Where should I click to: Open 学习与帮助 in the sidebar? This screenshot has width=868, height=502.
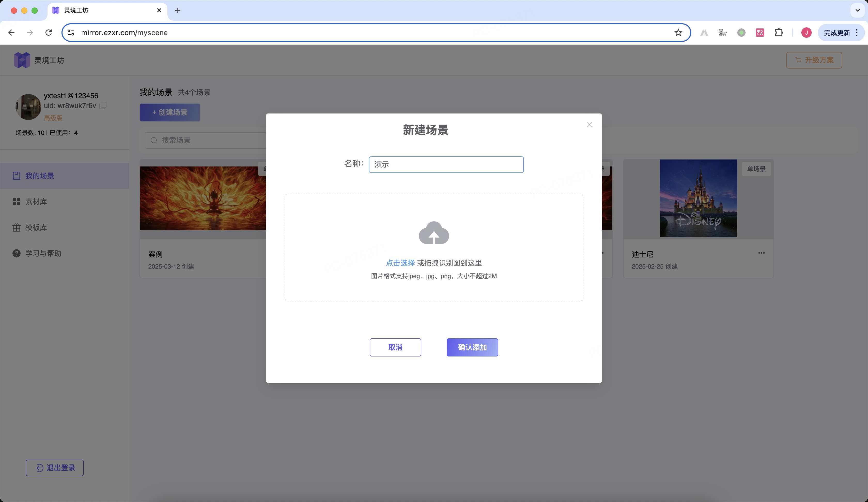click(x=65, y=253)
